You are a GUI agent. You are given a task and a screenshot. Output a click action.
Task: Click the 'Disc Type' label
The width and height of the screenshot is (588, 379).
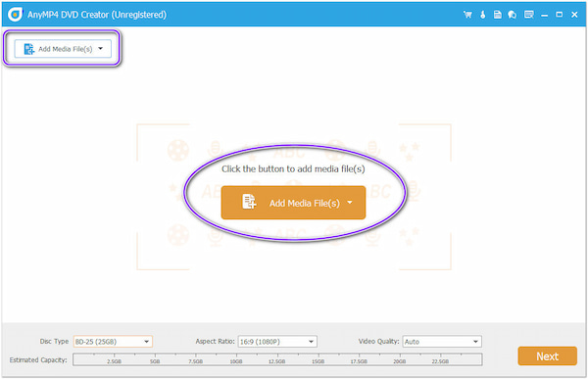pyautogui.click(x=54, y=341)
